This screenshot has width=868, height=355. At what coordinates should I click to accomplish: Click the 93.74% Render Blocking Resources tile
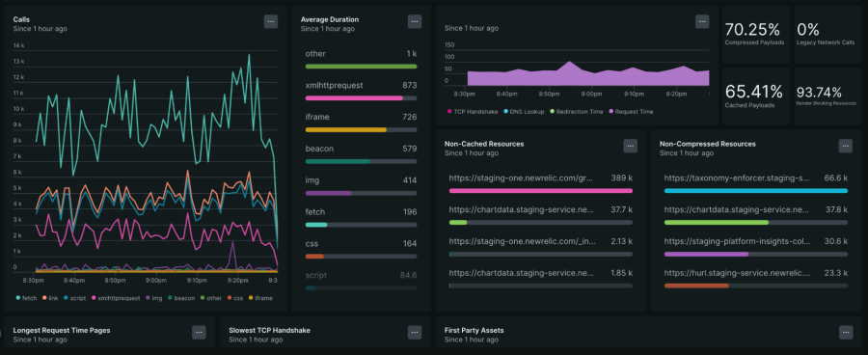tap(827, 96)
